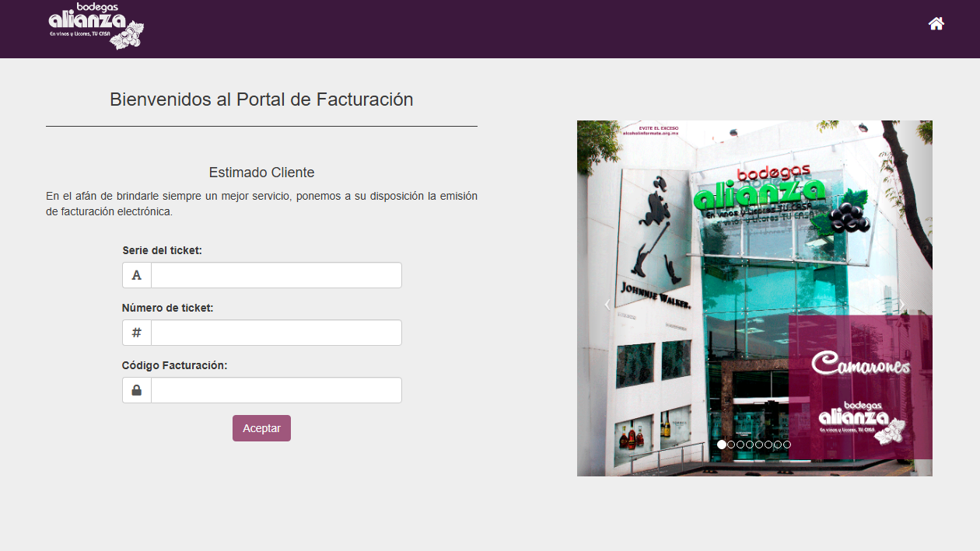
Task: Focus the Código Facturación input field
Action: (x=276, y=390)
